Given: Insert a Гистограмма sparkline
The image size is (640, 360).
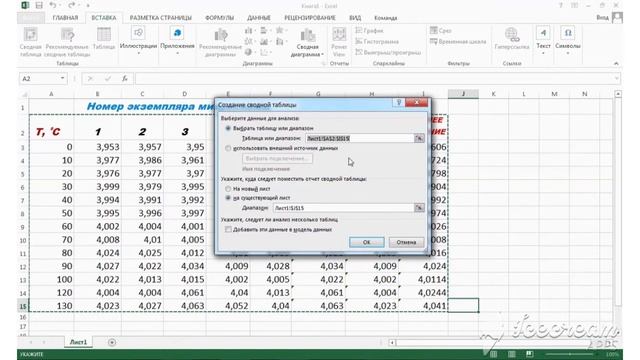Looking at the screenshot, I should [377, 41].
